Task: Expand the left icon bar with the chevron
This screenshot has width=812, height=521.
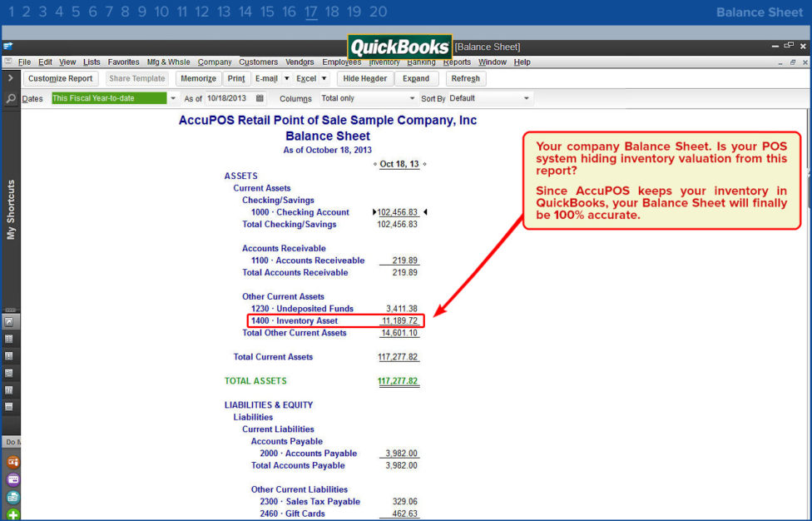Action: point(10,78)
